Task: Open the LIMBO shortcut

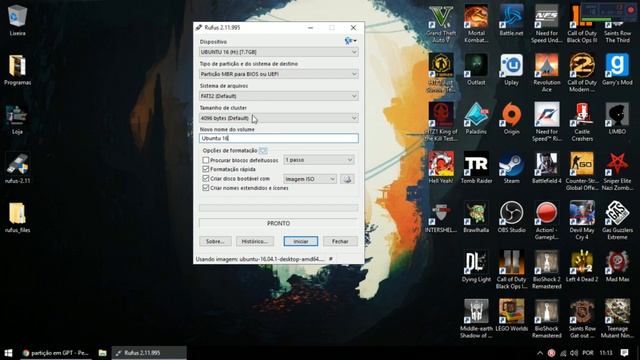Action: coord(617,119)
